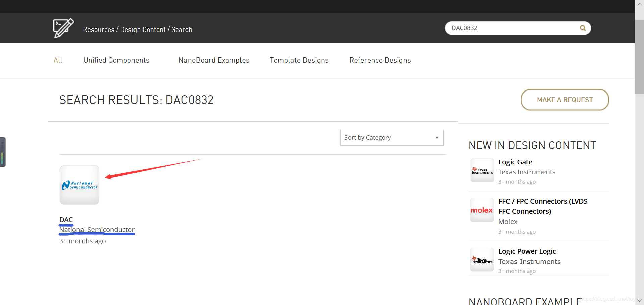
Task: Click the New in Design Content heading
Action: [532, 145]
